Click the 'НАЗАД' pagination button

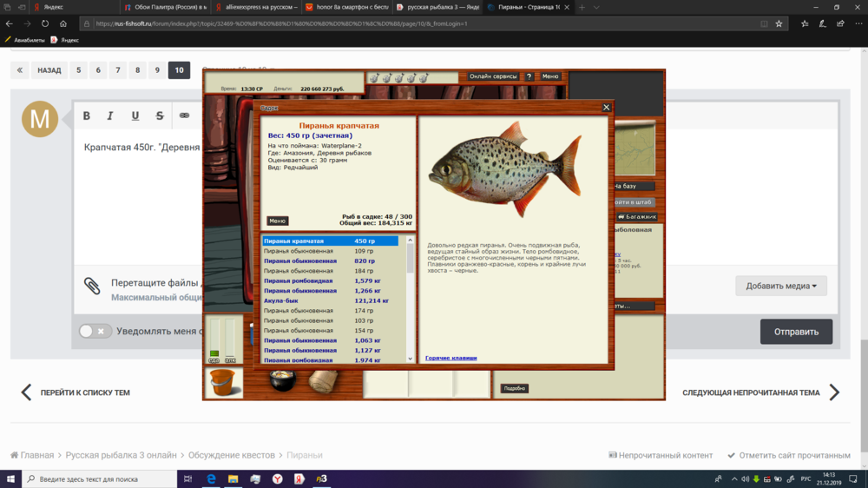(49, 70)
